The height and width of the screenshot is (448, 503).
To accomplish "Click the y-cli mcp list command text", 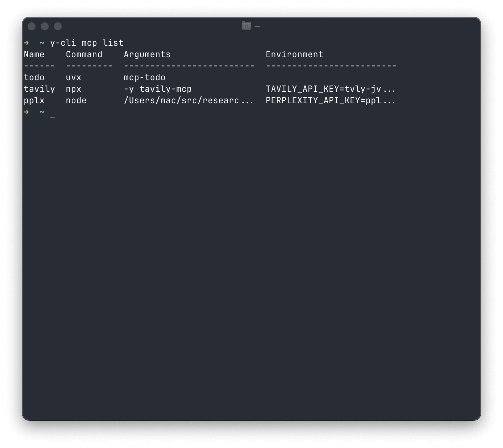I will [87, 42].
